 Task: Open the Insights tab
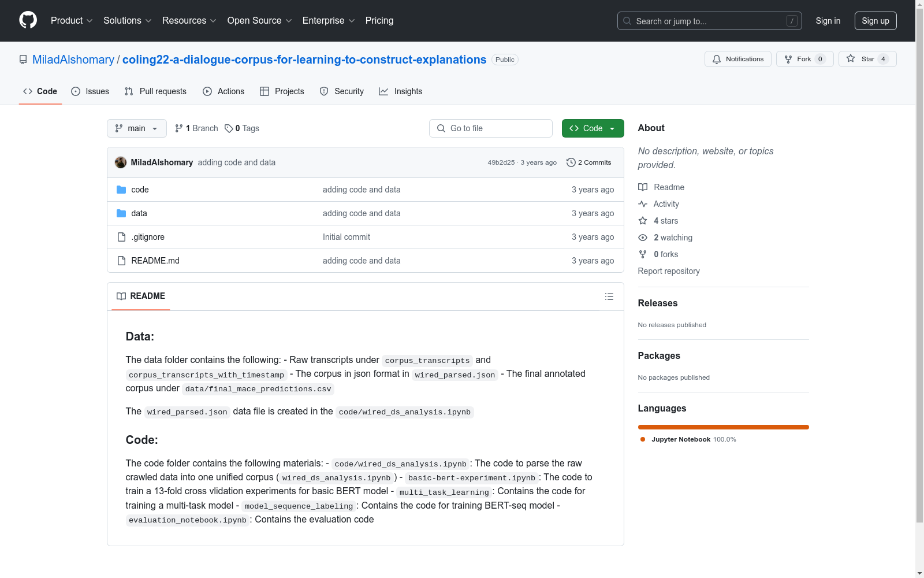coord(400,91)
